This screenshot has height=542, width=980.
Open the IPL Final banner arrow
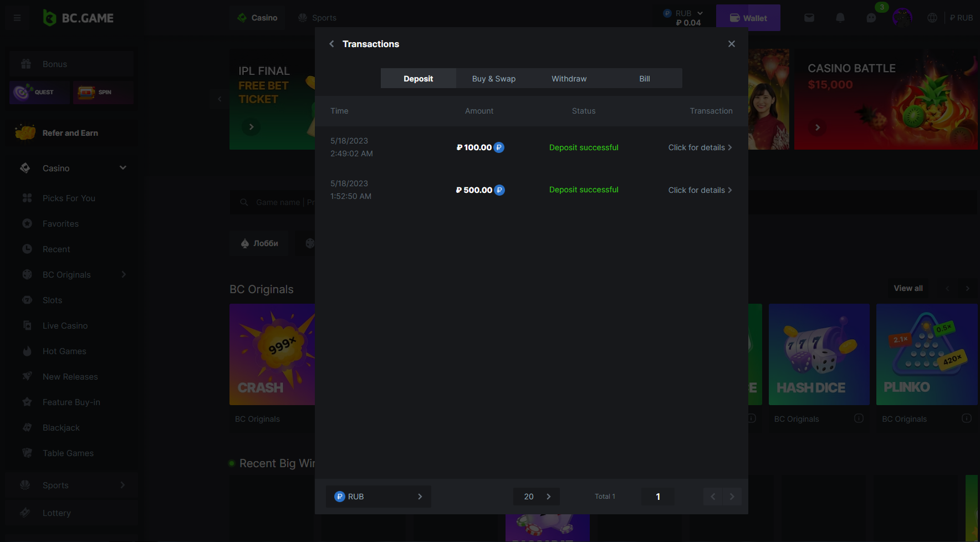click(x=251, y=127)
